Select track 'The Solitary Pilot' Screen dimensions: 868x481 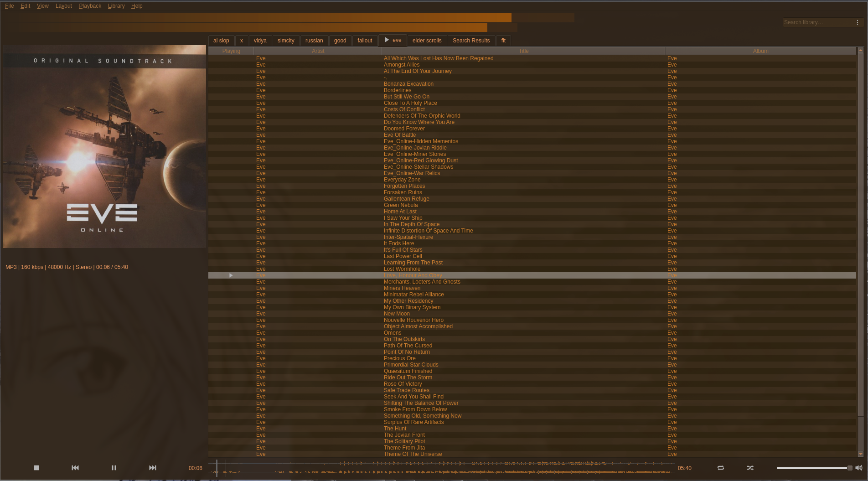tap(404, 441)
